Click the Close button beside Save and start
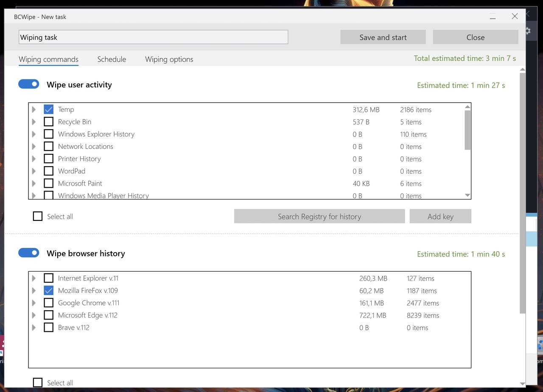Image resolution: width=543 pixels, height=392 pixels. pyautogui.click(x=476, y=37)
